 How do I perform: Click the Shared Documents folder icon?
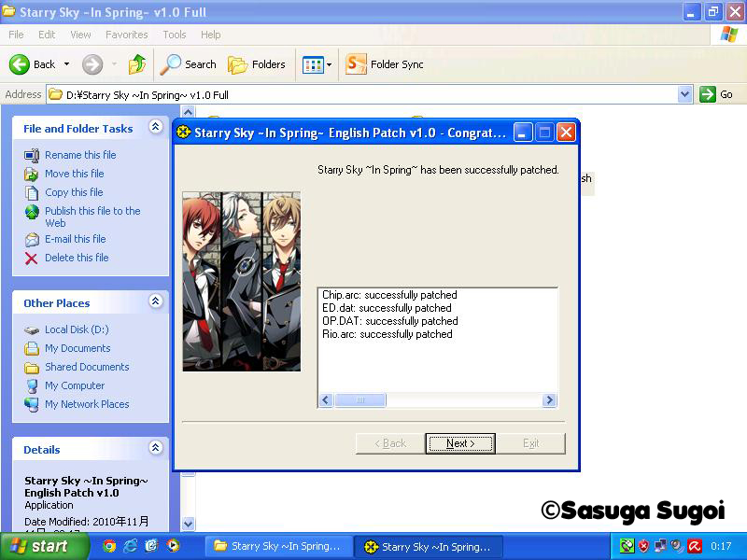point(32,368)
